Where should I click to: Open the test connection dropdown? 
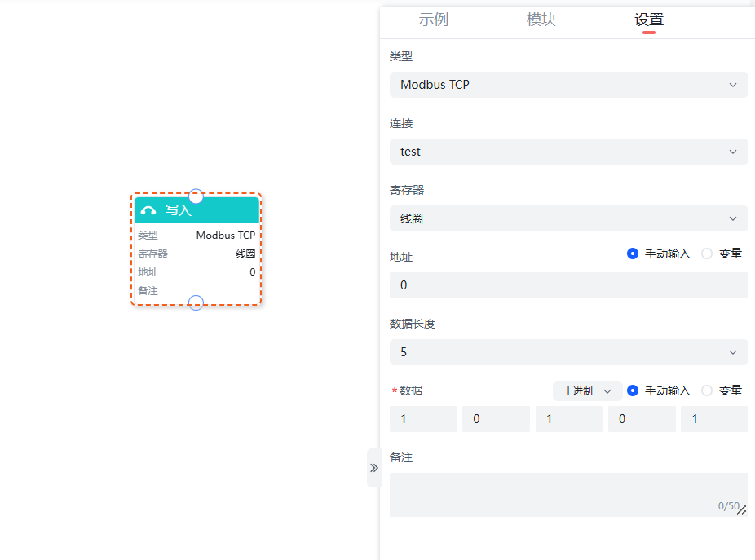(x=568, y=152)
